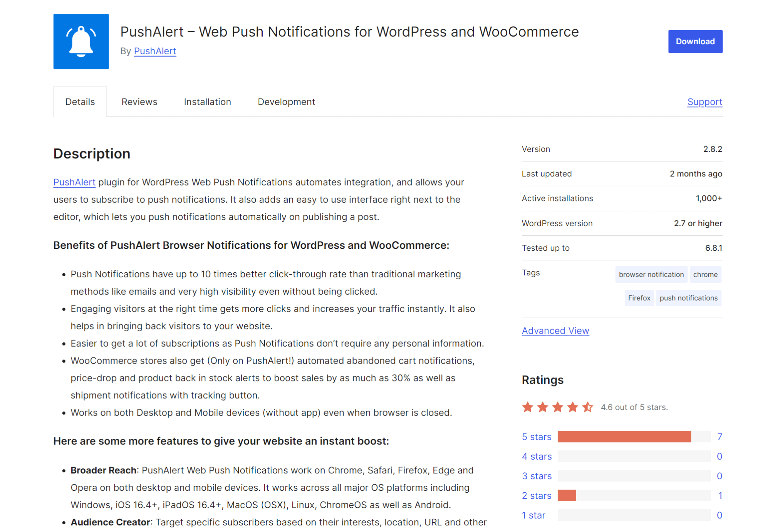Click the 4 stars rating bar
The width and height of the screenshot is (770, 532).
coord(634,456)
